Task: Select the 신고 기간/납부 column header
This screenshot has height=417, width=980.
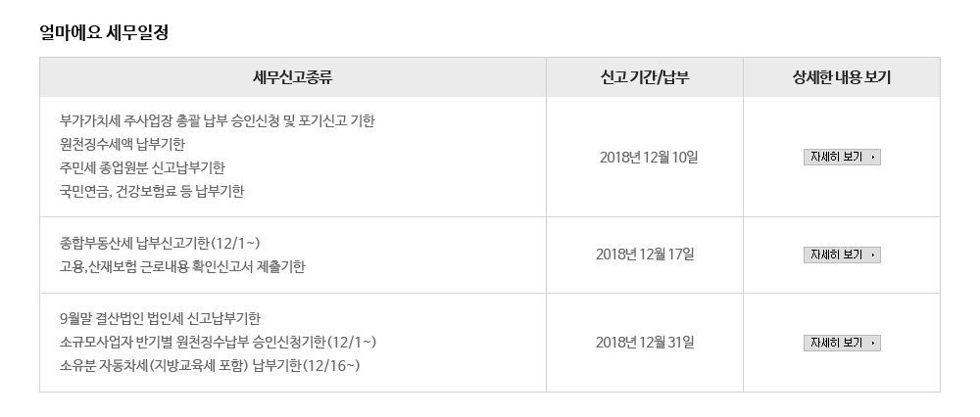Action: coord(645,77)
